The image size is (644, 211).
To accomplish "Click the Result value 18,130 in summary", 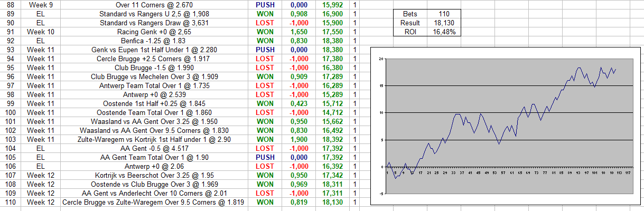I will pos(444,23).
